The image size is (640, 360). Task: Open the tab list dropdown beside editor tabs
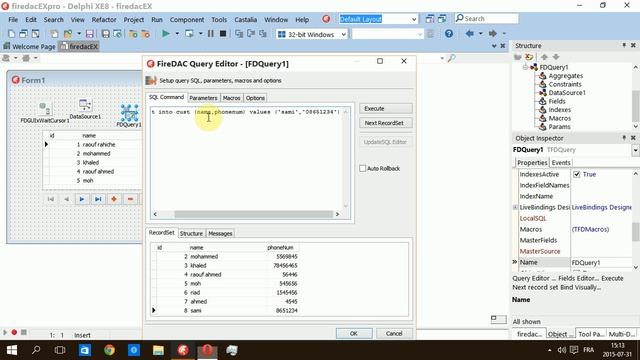[494, 46]
